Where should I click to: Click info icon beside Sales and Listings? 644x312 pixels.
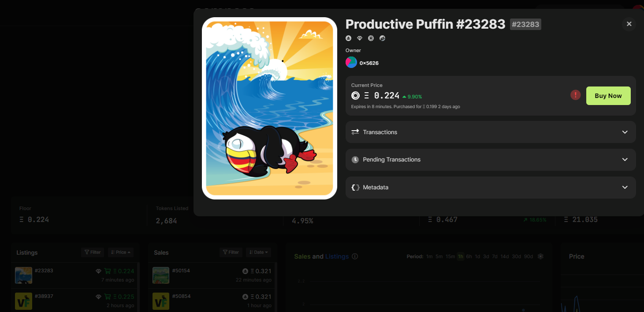pyautogui.click(x=355, y=256)
